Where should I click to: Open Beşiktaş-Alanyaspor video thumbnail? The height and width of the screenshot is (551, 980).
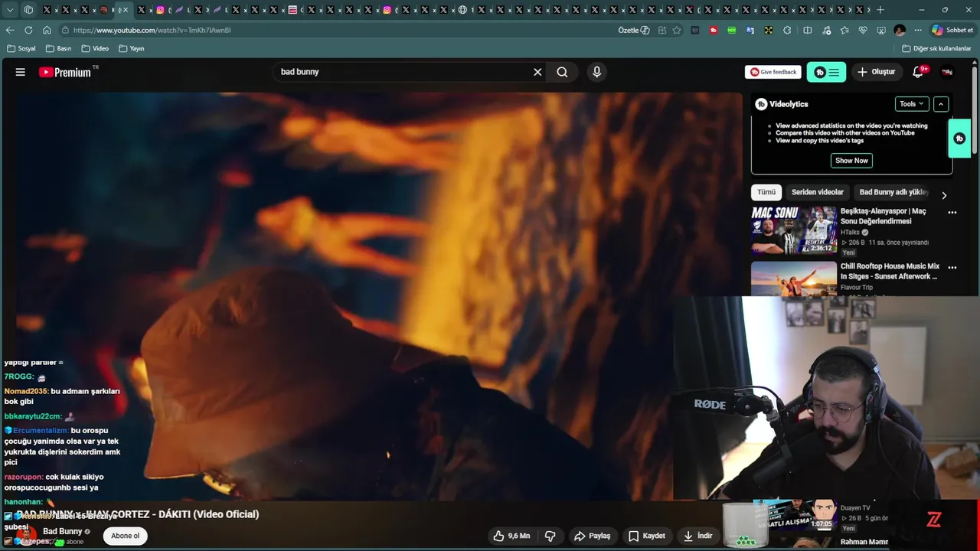794,230
